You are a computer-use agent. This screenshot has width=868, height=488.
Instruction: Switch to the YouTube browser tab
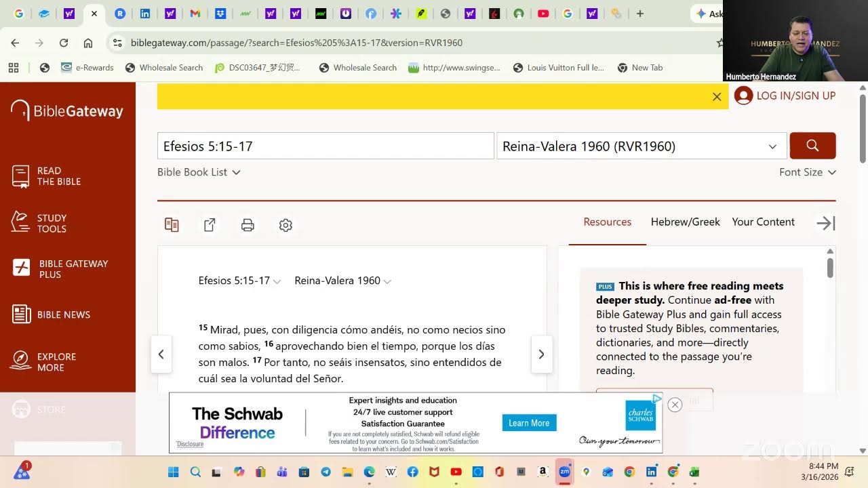click(543, 14)
